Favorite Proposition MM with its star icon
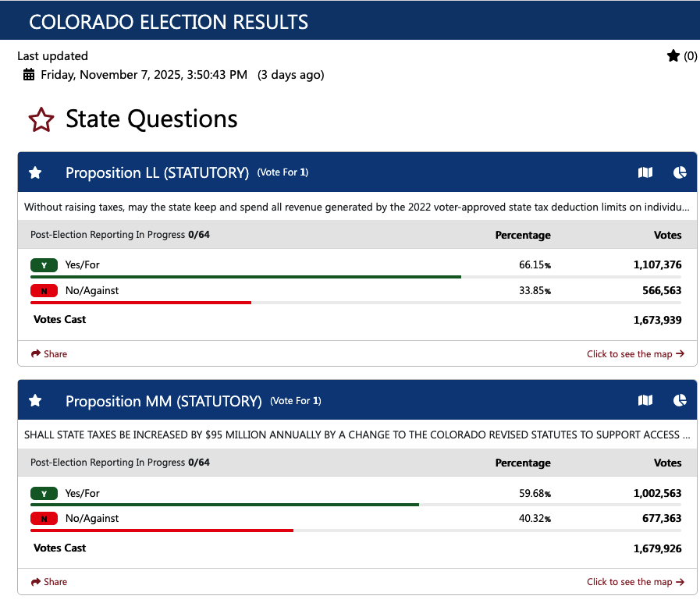The width and height of the screenshot is (700, 603). click(x=35, y=400)
